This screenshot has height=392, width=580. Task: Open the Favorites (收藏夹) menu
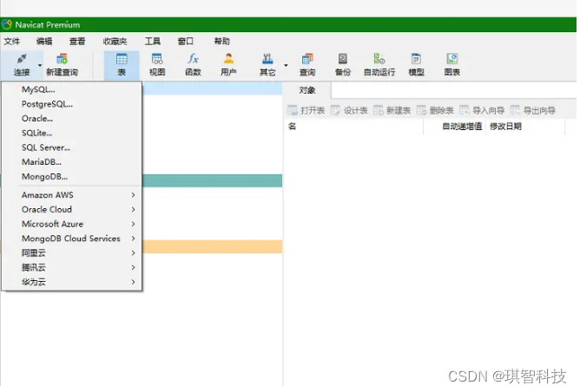tap(115, 41)
